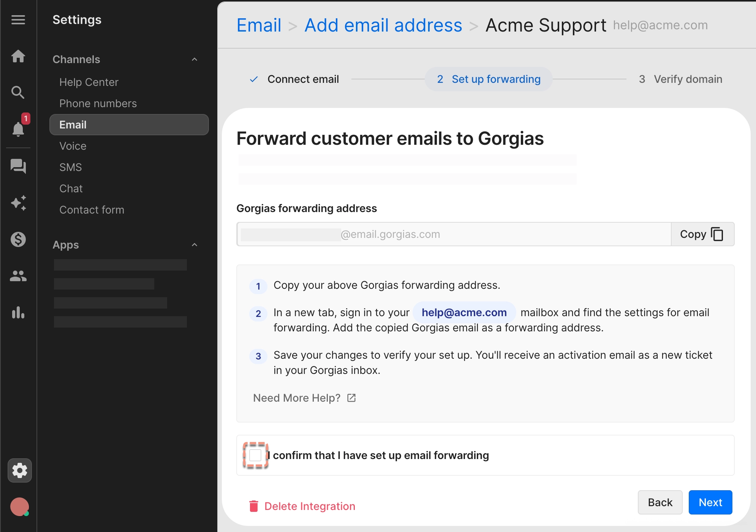Click the Acme Support title text
This screenshot has width=756, height=532.
(x=546, y=25)
